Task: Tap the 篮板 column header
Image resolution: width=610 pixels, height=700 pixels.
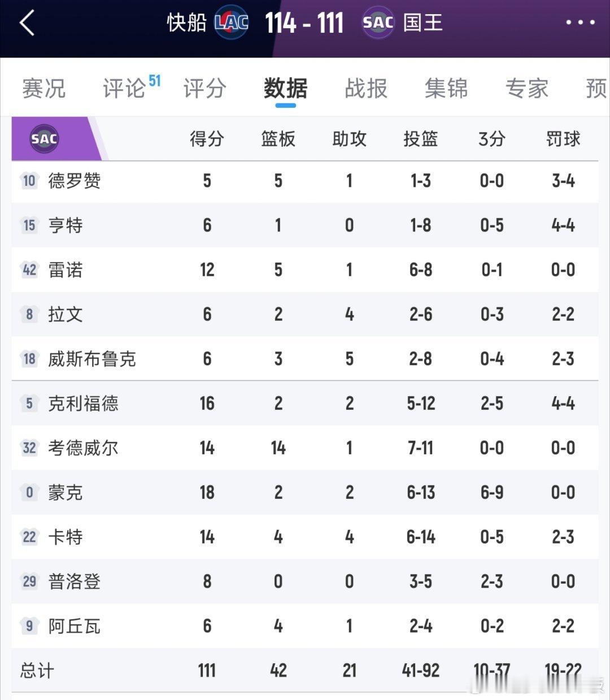Action: point(278,139)
